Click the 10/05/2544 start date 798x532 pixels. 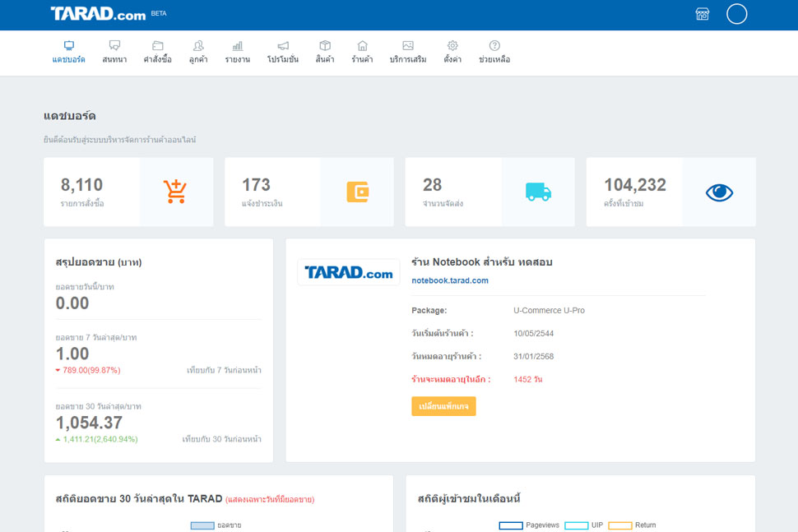point(533,334)
